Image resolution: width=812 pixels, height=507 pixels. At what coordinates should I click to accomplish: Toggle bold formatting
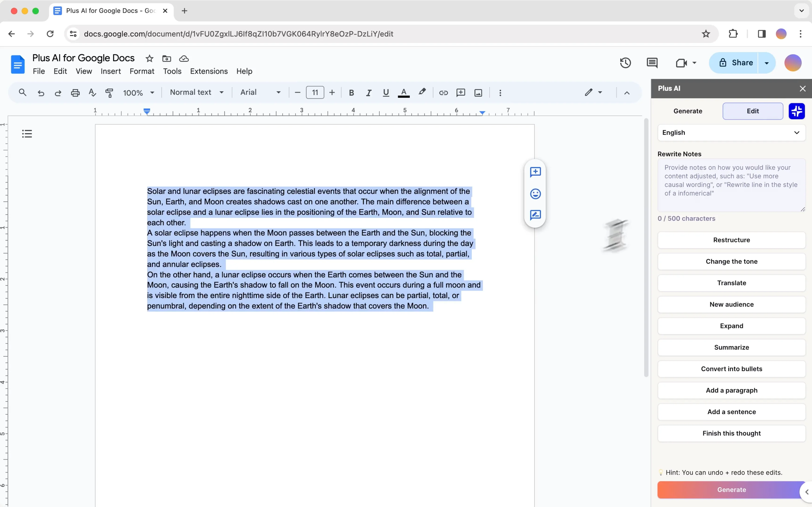[351, 92]
